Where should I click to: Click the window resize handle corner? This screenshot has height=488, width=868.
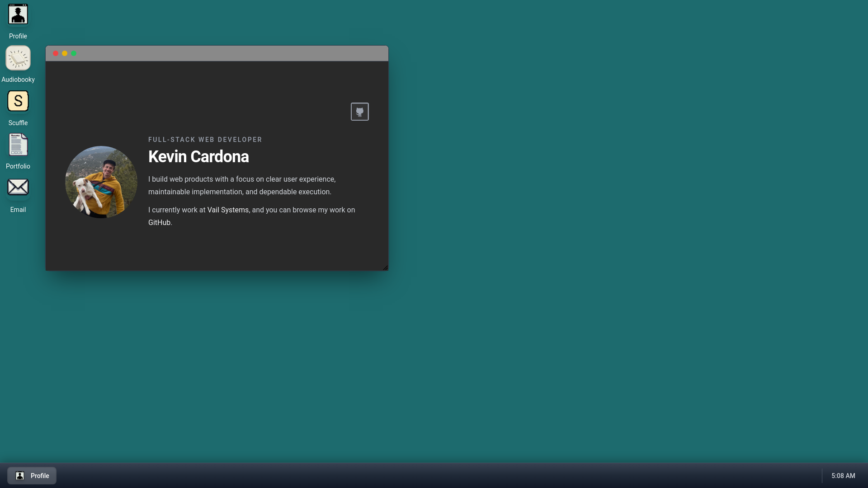[385, 267]
